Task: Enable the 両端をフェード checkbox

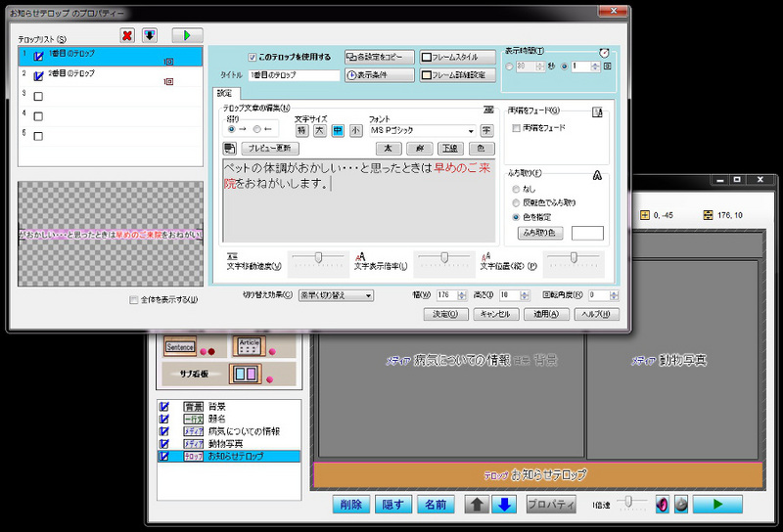Action: (517, 128)
